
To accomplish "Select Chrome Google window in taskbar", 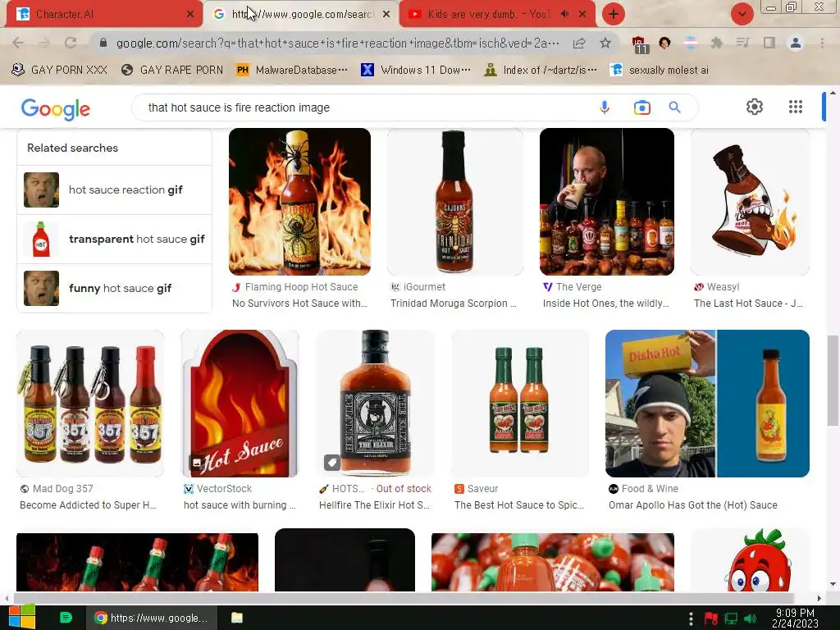I will coord(152,618).
